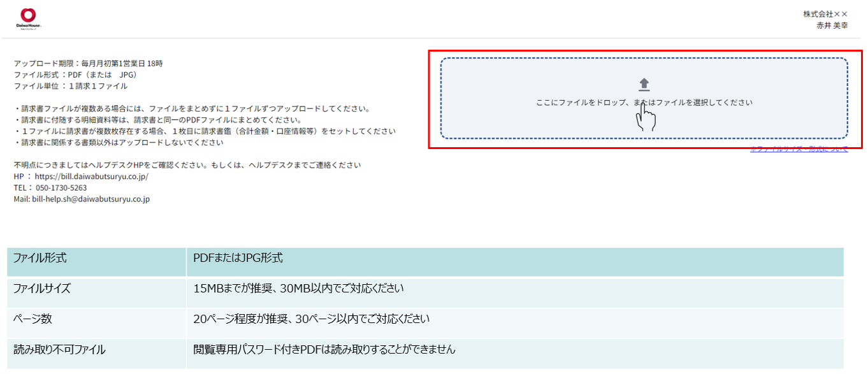Screen dimensions: 868x374
Task: Click the Daiwa House logo
Action: click(x=28, y=19)
